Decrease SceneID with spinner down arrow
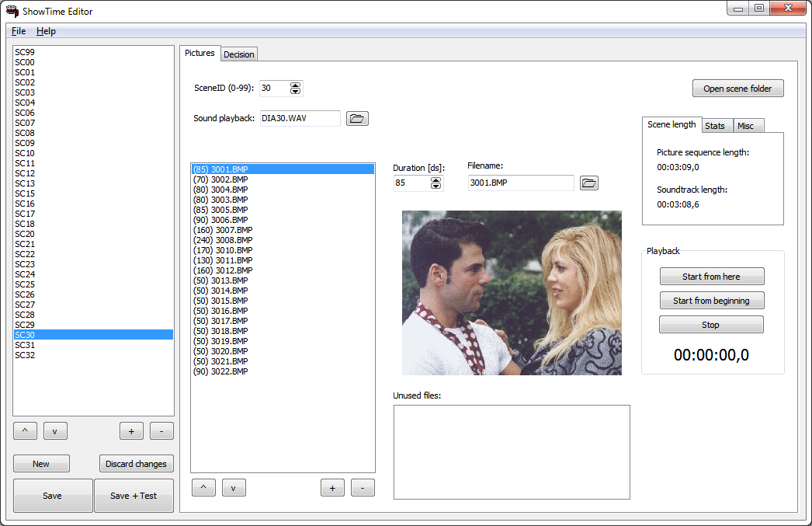Screen dimensions: 812x526 coord(295,91)
